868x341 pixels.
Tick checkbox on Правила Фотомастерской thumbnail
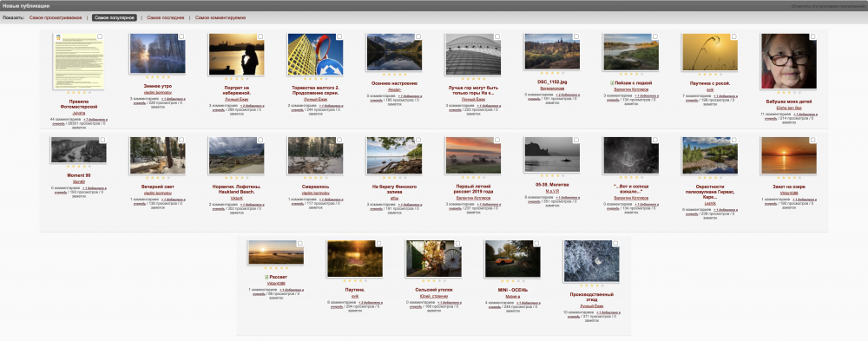pos(100,36)
